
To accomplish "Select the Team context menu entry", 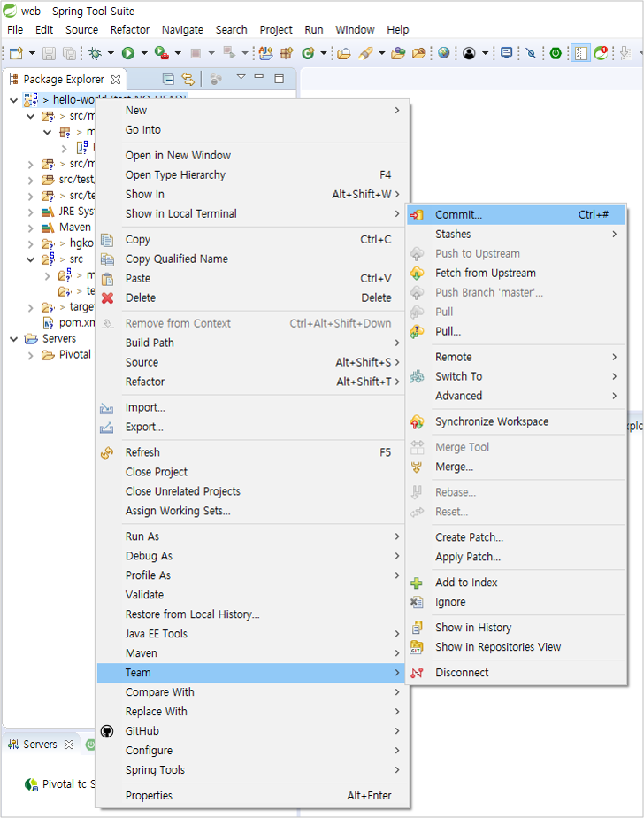I will [x=251, y=673].
